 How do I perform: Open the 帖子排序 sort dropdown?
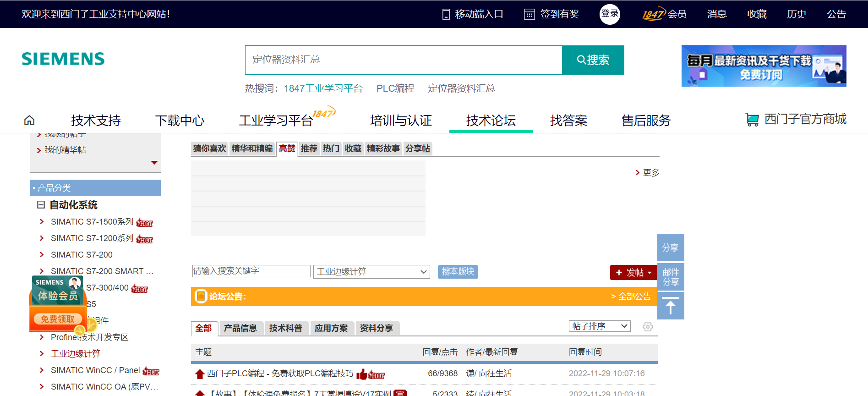pos(600,326)
